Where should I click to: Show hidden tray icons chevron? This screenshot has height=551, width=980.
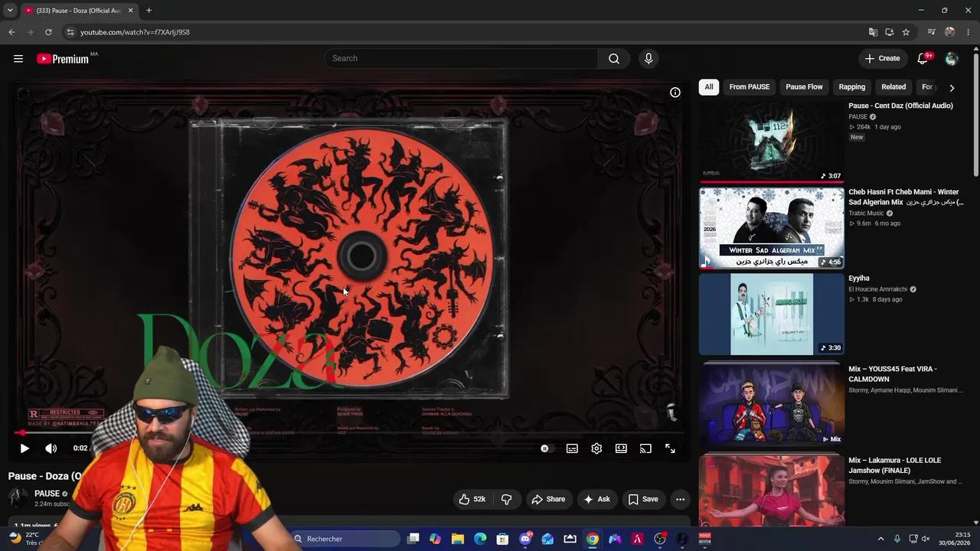[880, 539]
